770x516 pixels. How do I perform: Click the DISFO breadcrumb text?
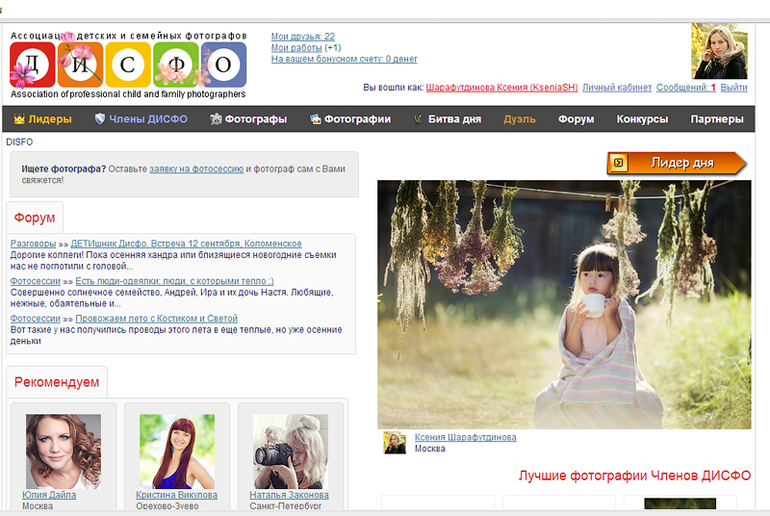(x=19, y=142)
